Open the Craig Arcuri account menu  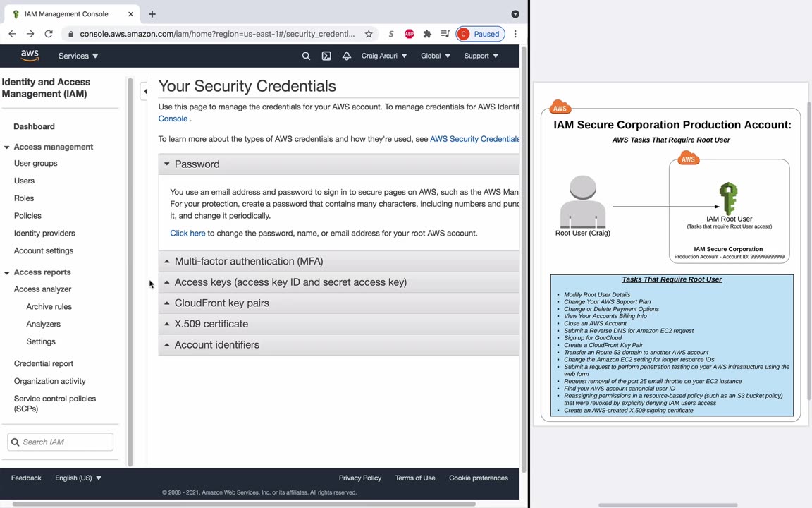pos(384,56)
